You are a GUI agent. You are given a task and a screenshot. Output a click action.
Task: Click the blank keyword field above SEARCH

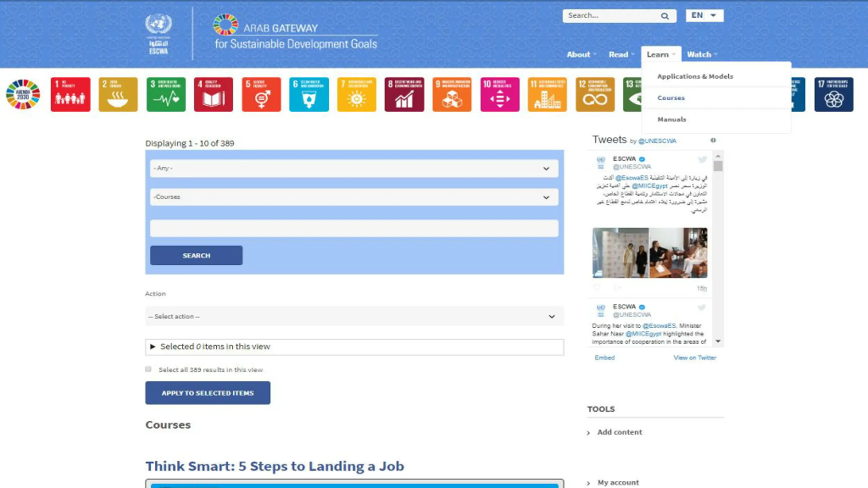354,228
